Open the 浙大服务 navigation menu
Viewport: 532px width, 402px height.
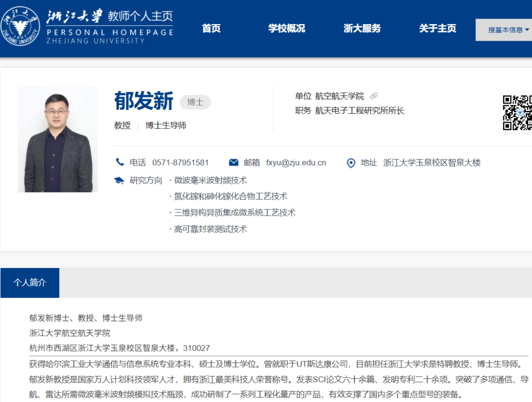coord(362,29)
